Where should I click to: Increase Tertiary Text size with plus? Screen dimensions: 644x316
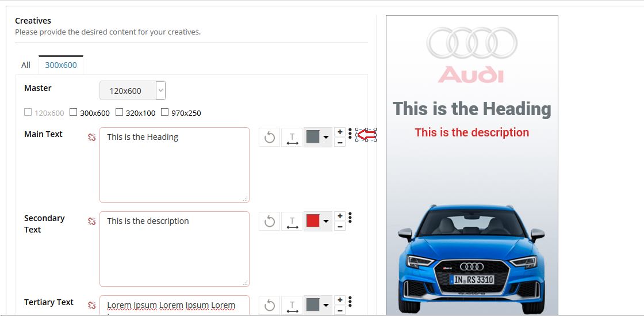340,300
